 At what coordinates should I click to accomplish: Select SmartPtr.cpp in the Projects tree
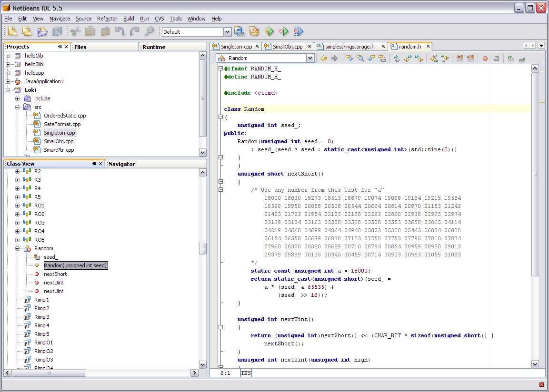pyautogui.click(x=59, y=150)
